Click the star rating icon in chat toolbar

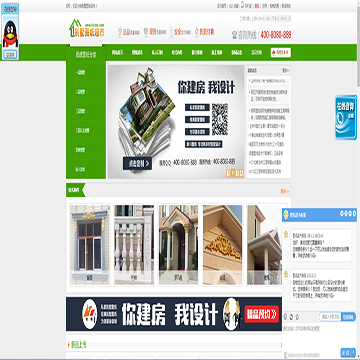[297, 316]
